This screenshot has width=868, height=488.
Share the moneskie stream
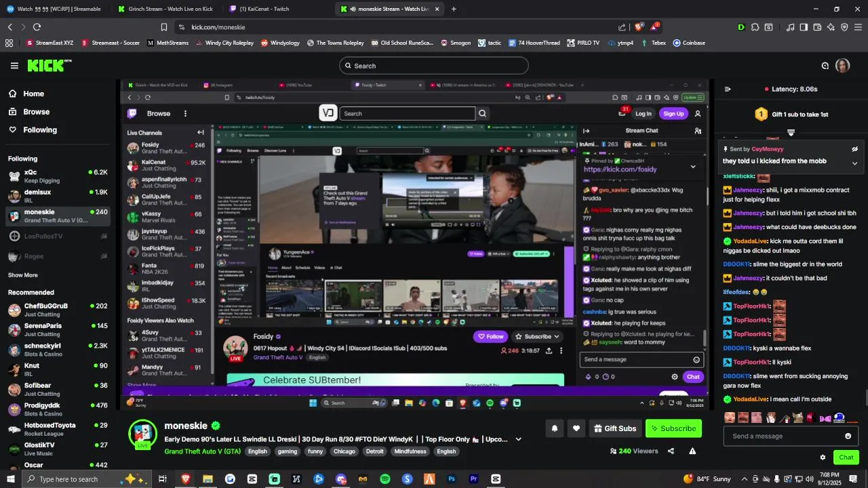pyautogui.click(x=671, y=451)
